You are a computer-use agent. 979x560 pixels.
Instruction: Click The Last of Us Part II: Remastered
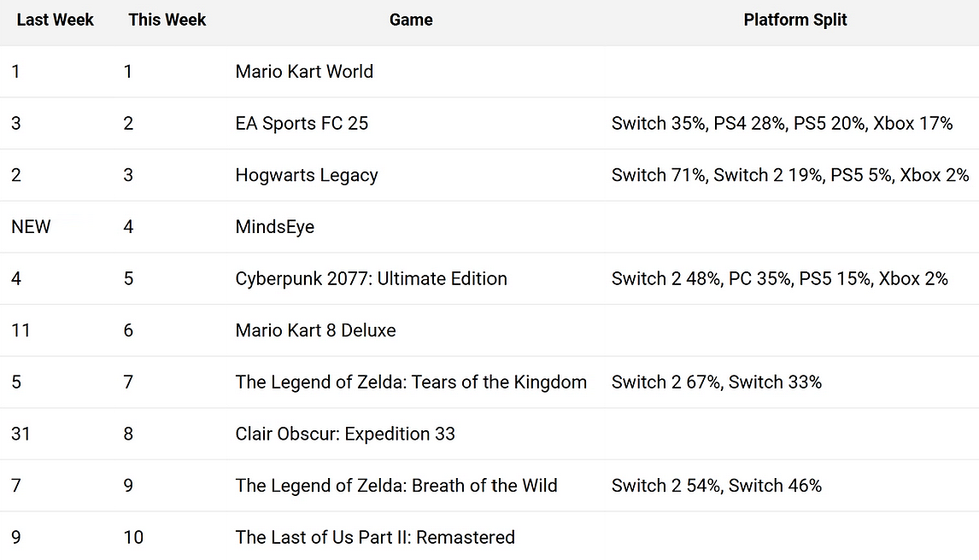375,538
